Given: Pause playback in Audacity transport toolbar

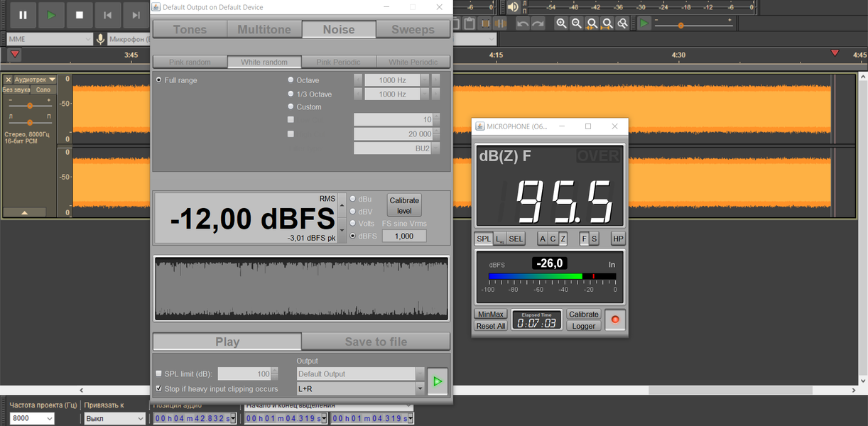Looking at the screenshot, I should tap(23, 15).
